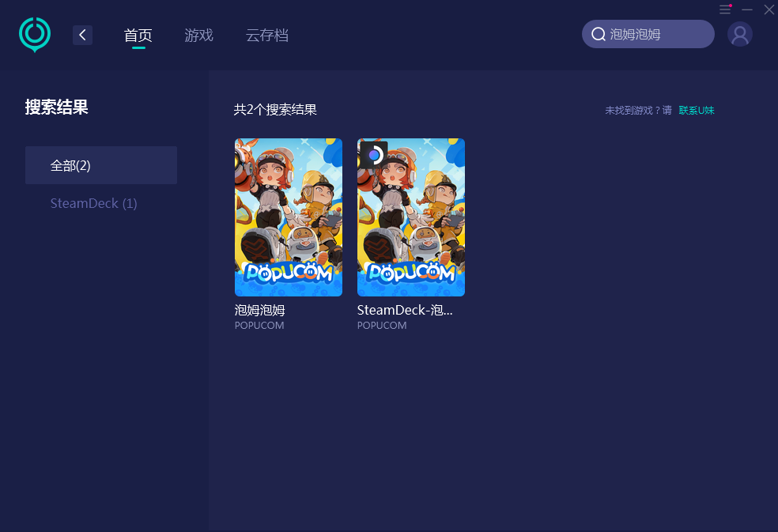
Task: Click the Steam Deck badge on second cover
Action: [x=374, y=155]
